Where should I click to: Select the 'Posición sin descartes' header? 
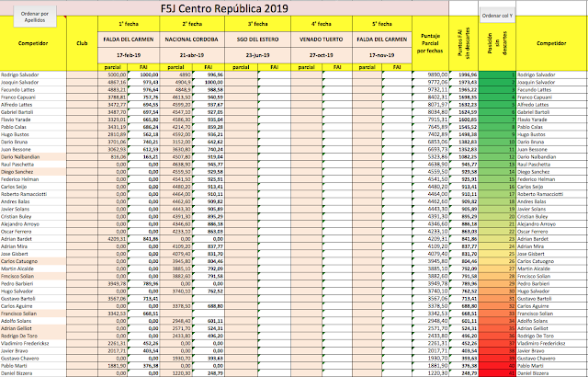tap(497, 43)
